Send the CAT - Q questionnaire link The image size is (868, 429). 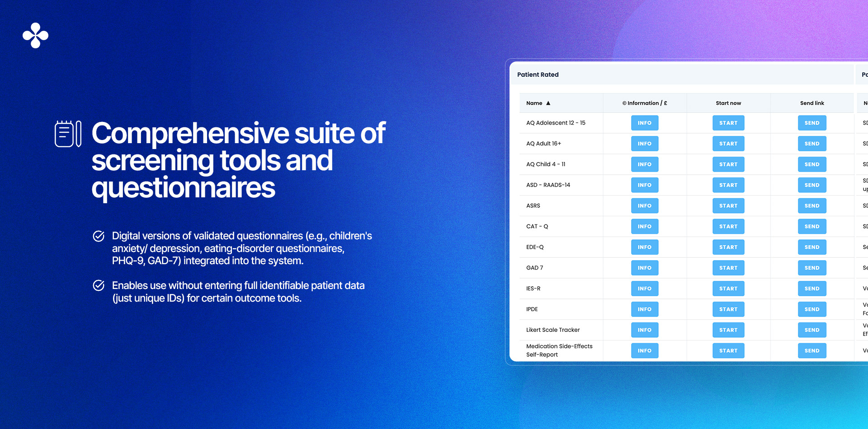point(811,227)
